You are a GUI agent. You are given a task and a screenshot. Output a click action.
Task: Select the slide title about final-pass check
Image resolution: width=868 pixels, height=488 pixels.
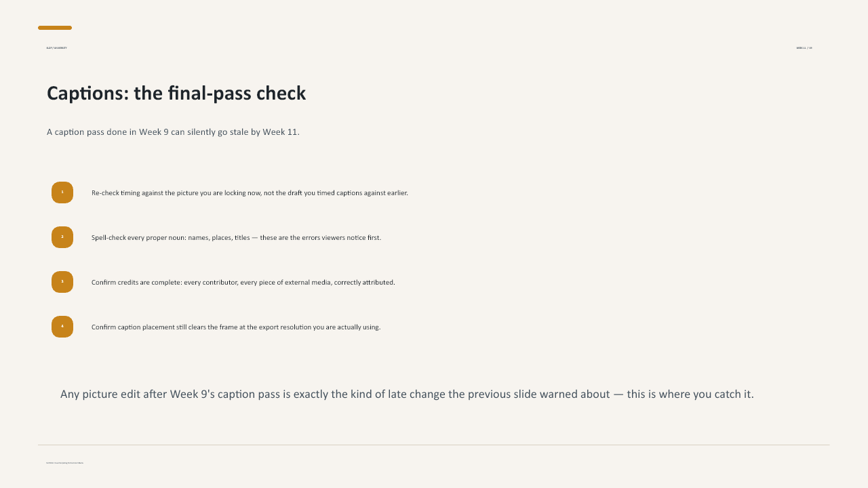point(176,94)
